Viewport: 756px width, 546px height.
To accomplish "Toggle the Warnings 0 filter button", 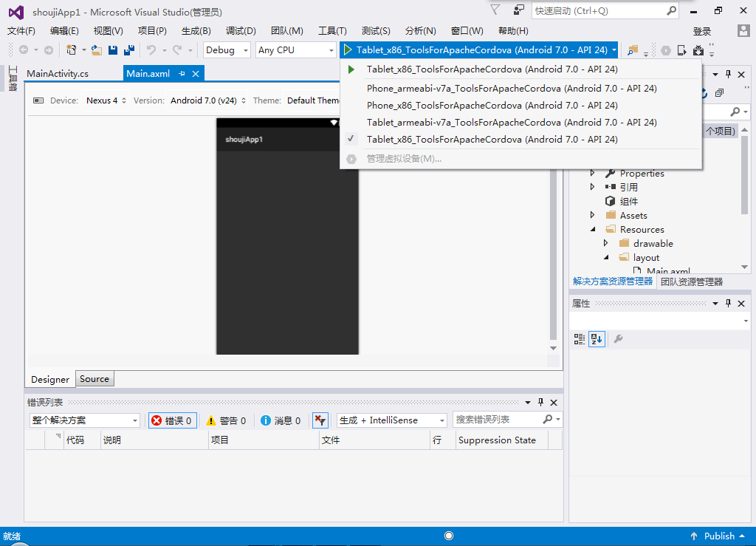I will click(226, 420).
